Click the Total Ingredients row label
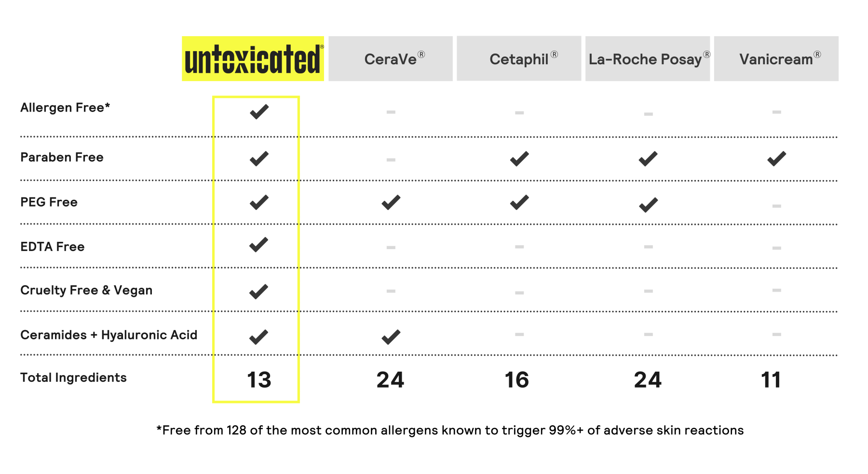 coord(73,377)
